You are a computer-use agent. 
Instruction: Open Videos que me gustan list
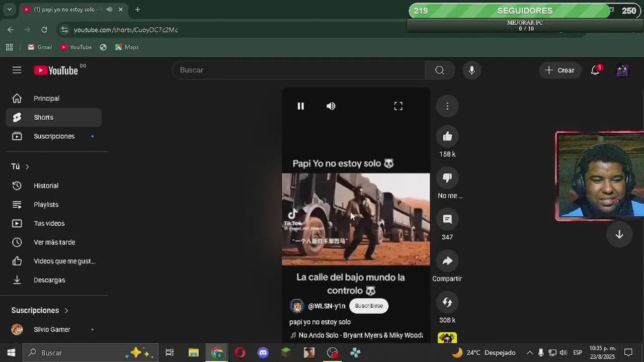tap(54, 261)
